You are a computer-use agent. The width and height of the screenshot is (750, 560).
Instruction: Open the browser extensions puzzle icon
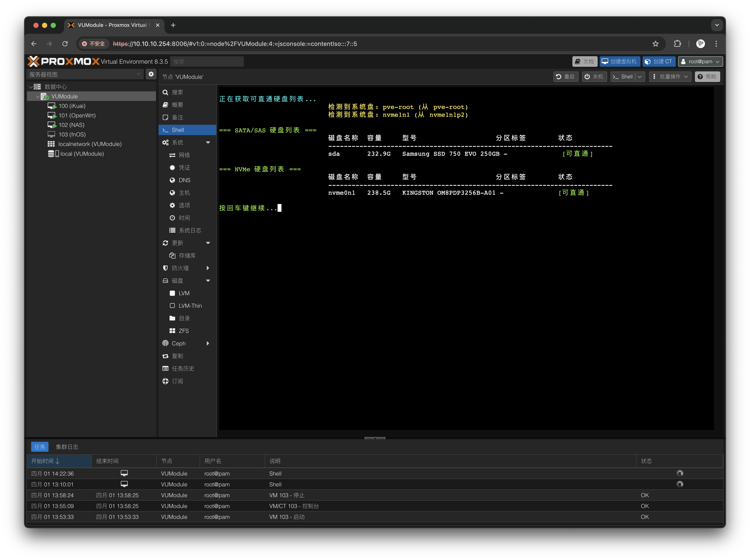(677, 44)
